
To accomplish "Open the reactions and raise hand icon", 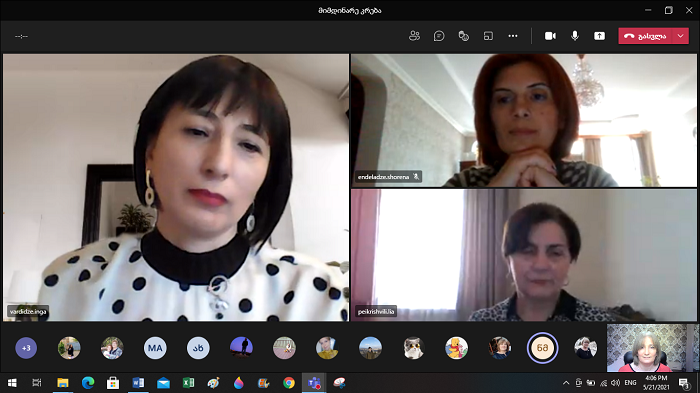I will click(463, 36).
